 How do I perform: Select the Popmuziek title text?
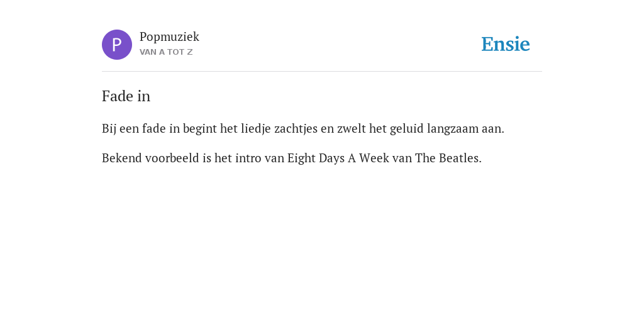coord(169,37)
